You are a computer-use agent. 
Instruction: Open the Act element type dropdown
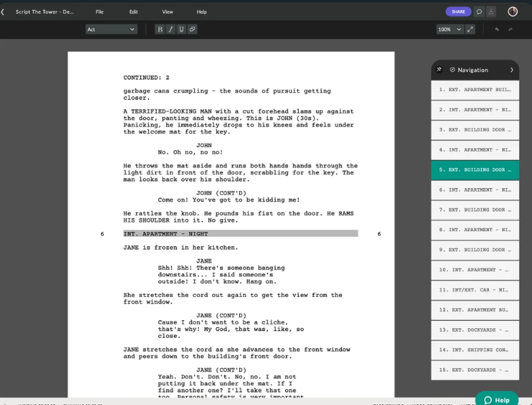111,29
